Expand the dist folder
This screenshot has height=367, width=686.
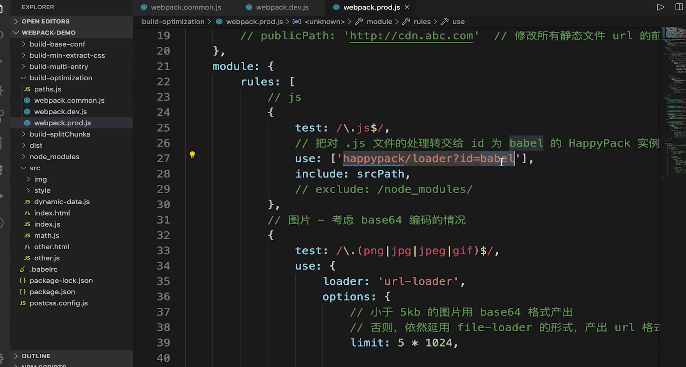[x=36, y=145]
